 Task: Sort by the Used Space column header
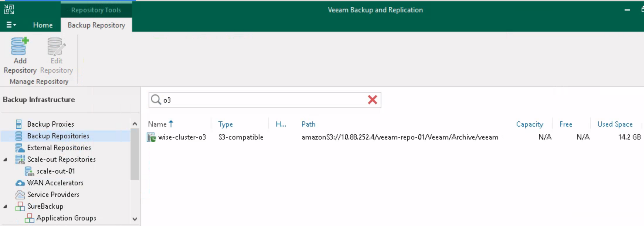[x=615, y=124]
